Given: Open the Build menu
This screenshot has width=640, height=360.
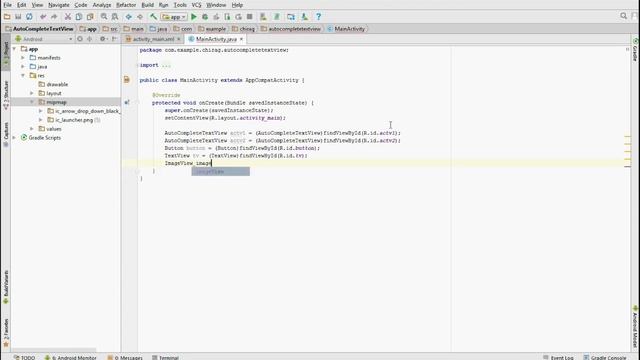Looking at the screenshot, I should coord(147,5).
